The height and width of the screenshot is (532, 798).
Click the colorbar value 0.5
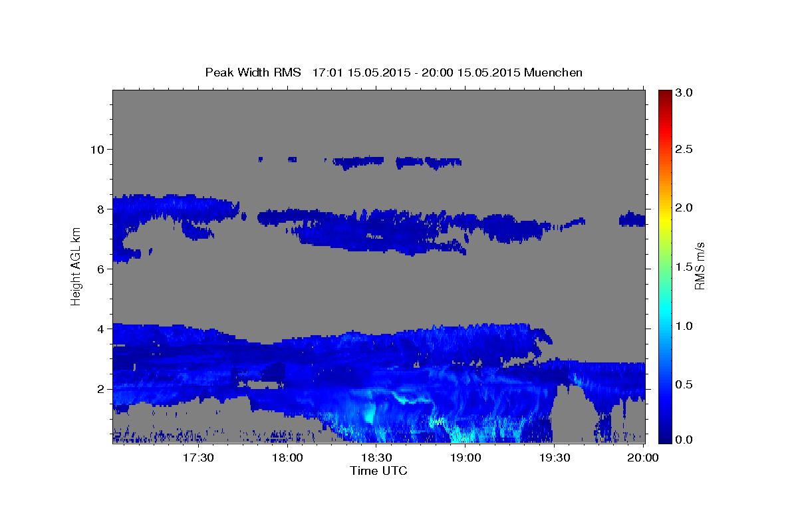pyautogui.click(x=684, y=384)
